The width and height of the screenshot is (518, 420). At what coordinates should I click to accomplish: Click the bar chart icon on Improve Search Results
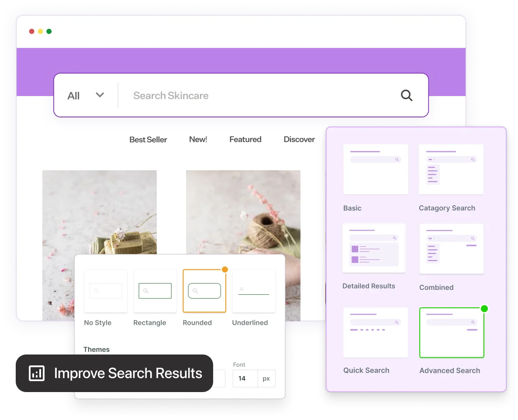(x=37, y=373)
